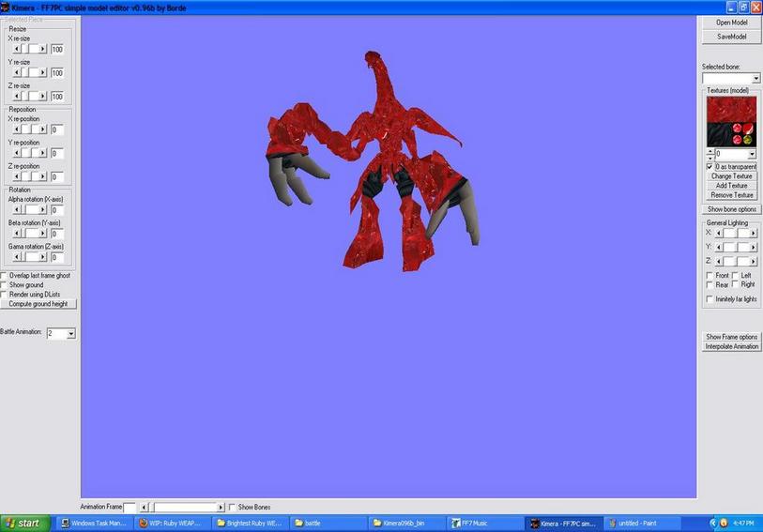Enable Infinitely far lights checkbox
This screenshot has height=532, width=763.
(710, 299)
